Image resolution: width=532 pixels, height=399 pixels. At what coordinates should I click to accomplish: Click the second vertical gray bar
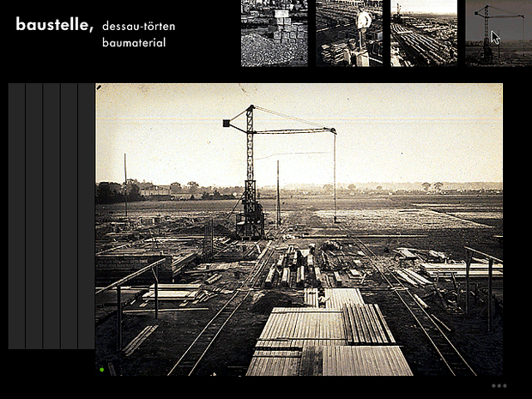click(33, 216)
